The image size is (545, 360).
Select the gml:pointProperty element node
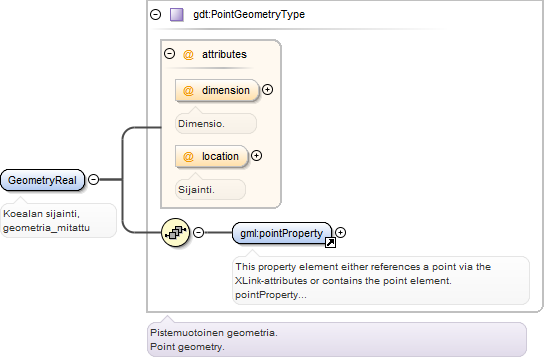click(x=282, y=233)
